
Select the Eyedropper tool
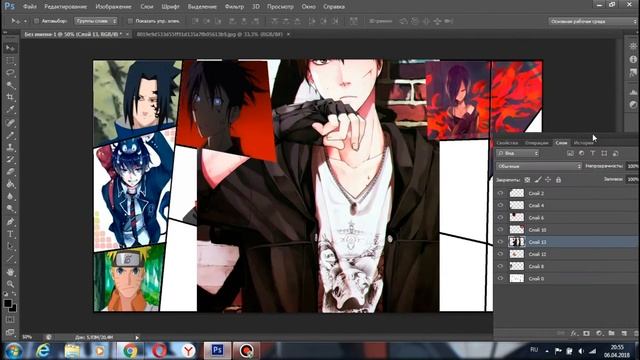[10, 110]
